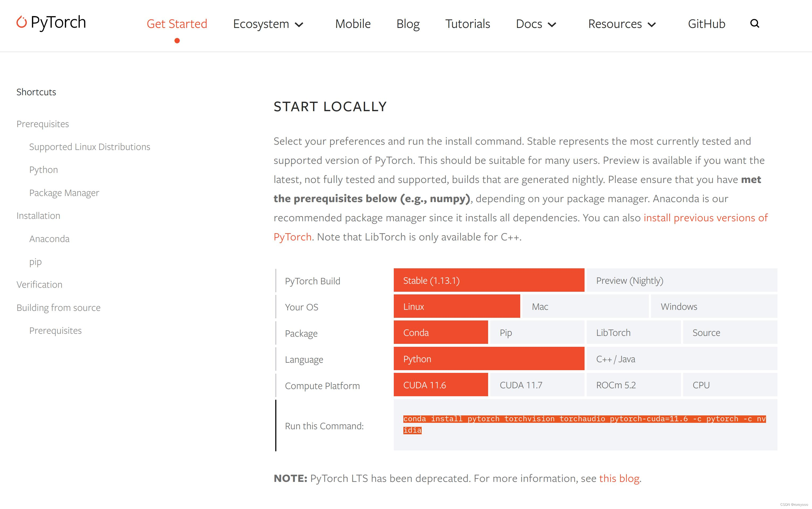Pick the Pip package option
812x509 pixels.
tap(537, 333)
